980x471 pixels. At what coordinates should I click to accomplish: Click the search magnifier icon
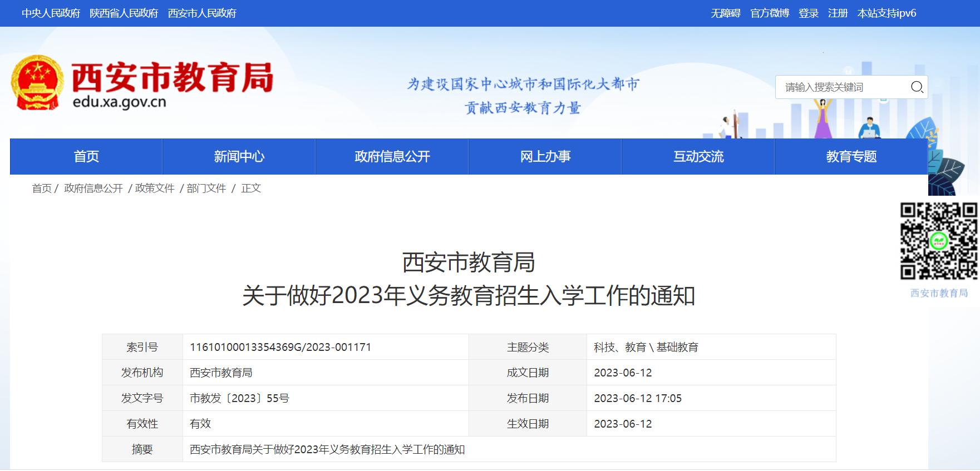tap(917, 87)
